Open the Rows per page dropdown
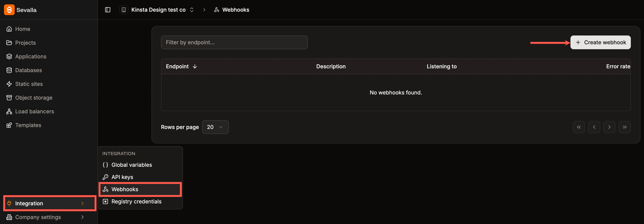Image resolution: width=644 pixels, height=224 pixels. tap(215, 127)
